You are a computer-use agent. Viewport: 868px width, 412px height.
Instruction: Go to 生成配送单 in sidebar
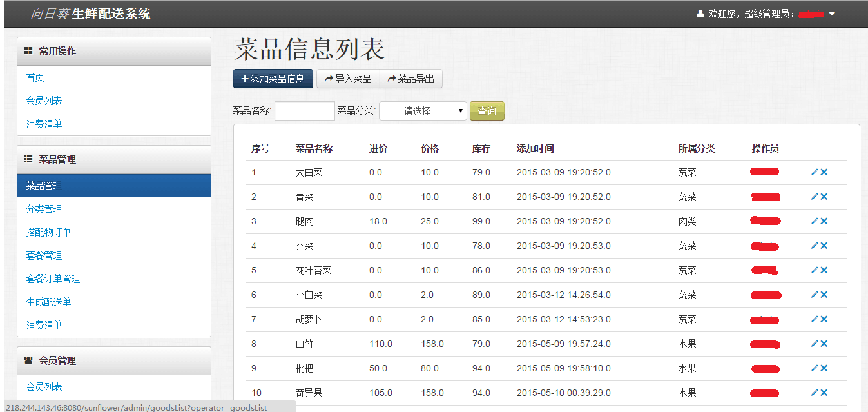pyautogui.click(x=48, y=302)
